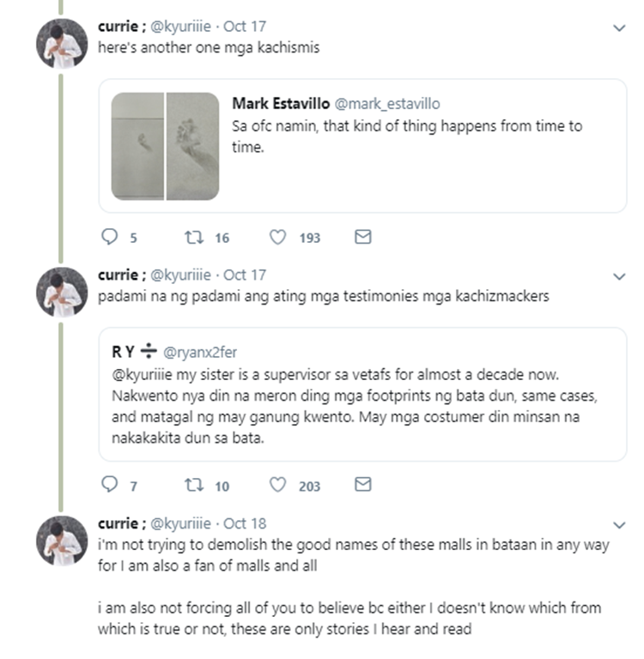This screenshot has height=659, width=644.
Task: Open the more-options chevron on the first tweet
Action: coord(619,28)
